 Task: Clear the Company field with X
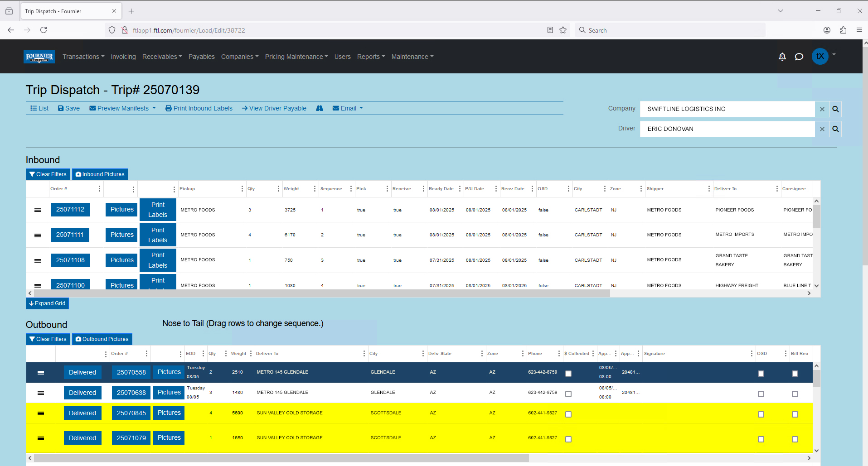coord(822,109)
